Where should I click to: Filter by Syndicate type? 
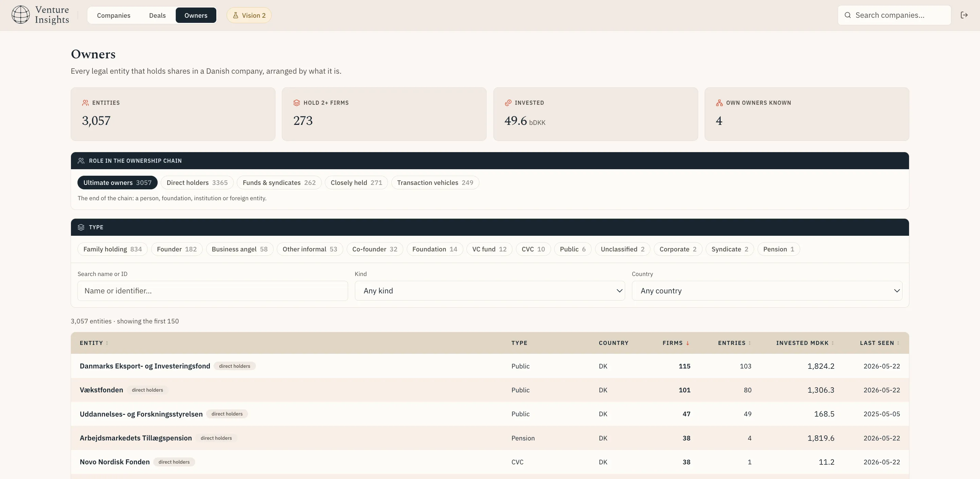[730, 249]
